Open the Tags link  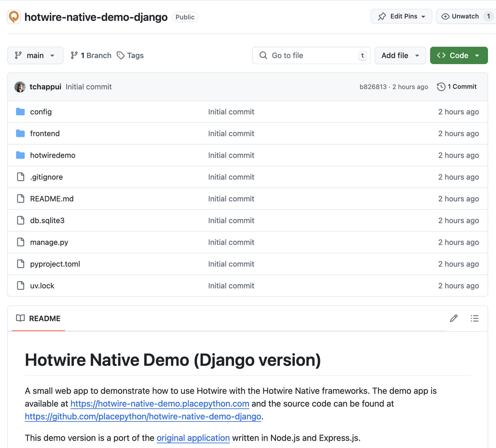130,55
